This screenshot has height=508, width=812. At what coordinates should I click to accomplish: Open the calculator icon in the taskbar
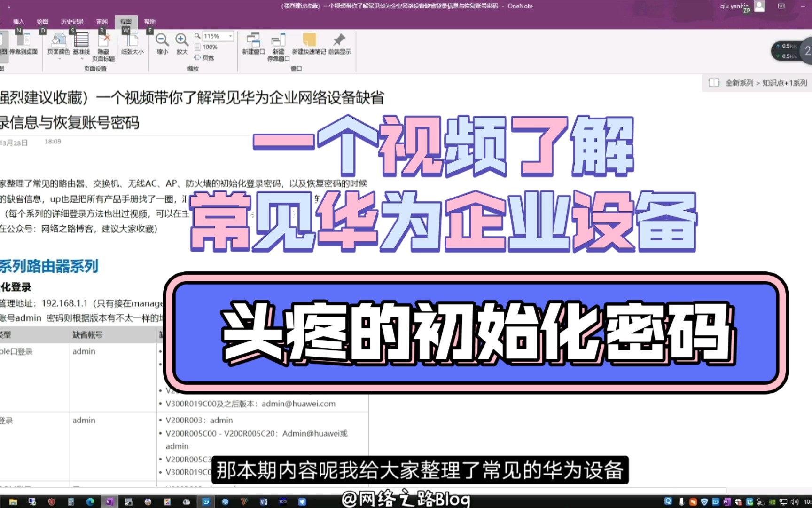tap(70, 502)
